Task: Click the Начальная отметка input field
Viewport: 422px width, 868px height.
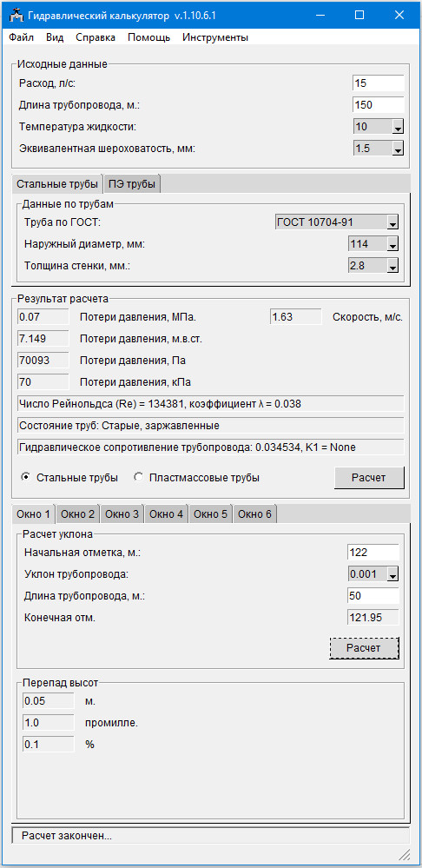Action: click(373, 553)
